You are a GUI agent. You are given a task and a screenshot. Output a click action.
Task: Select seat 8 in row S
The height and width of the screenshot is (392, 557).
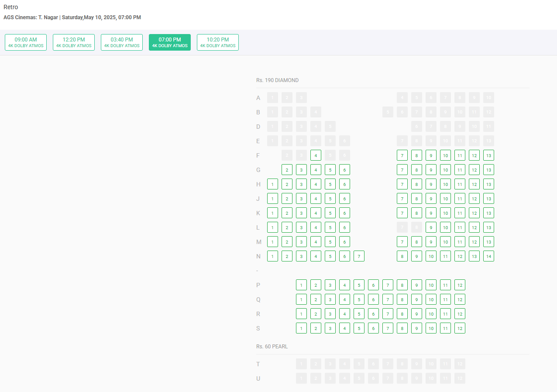402,328
